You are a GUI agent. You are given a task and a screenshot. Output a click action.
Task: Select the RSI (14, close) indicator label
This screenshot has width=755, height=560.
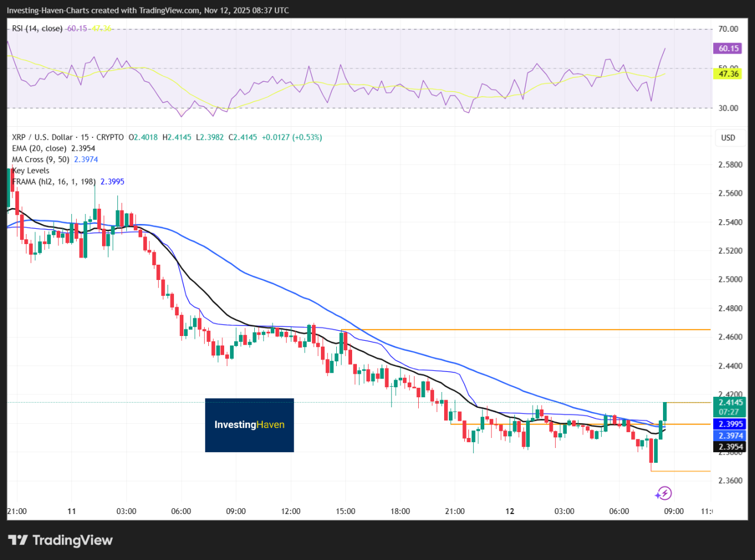click(x=37, y=28)
